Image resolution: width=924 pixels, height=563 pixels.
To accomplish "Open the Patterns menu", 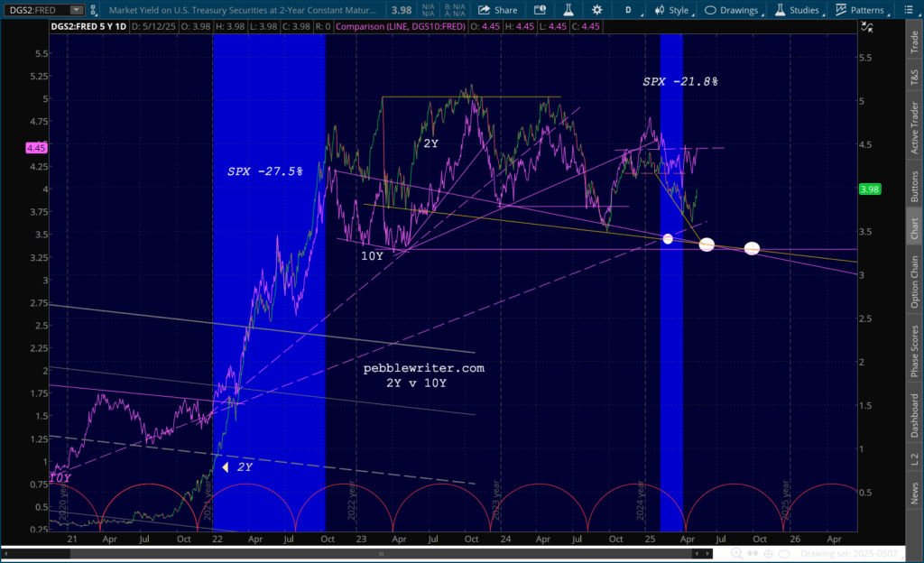I will coord(861,10).
